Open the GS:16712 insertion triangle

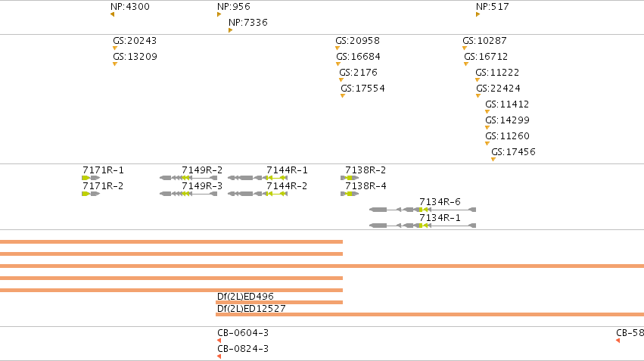466,64
